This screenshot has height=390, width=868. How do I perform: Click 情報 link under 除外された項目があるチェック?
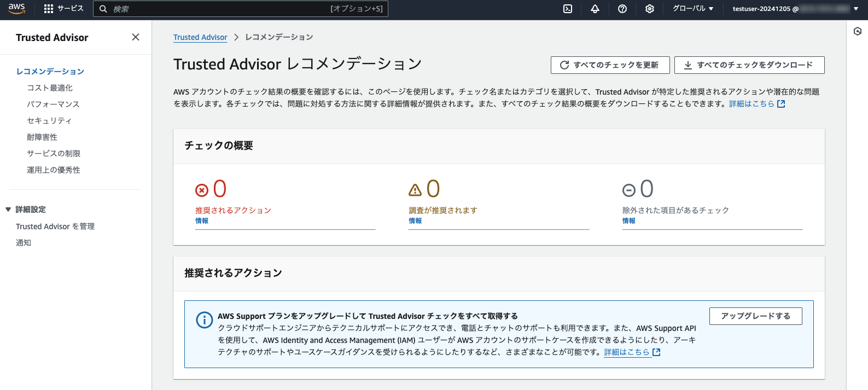[x=629, y=221]
